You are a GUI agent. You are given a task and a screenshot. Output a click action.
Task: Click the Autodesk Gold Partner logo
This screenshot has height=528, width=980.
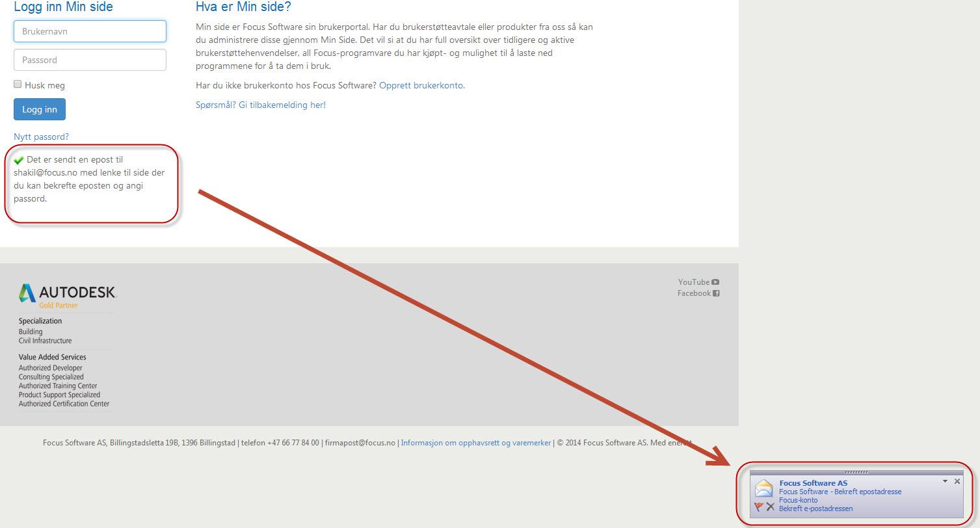[68, 296]
